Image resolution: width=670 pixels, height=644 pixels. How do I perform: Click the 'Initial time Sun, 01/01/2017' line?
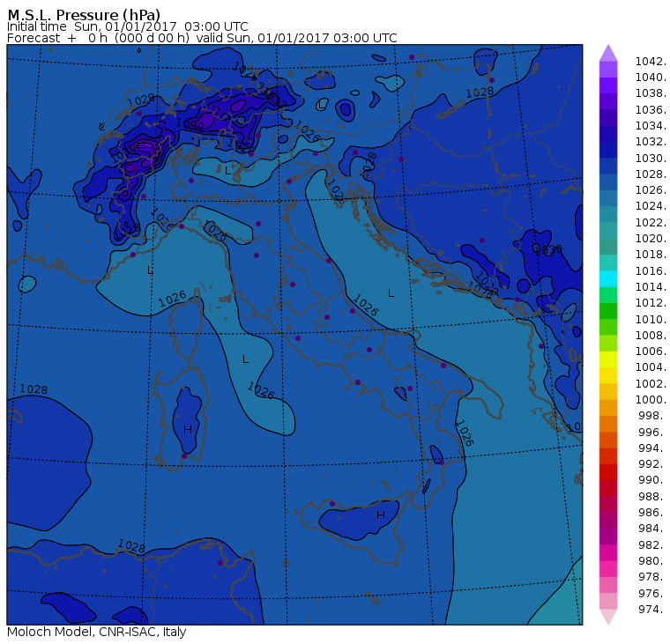(127, 26)
